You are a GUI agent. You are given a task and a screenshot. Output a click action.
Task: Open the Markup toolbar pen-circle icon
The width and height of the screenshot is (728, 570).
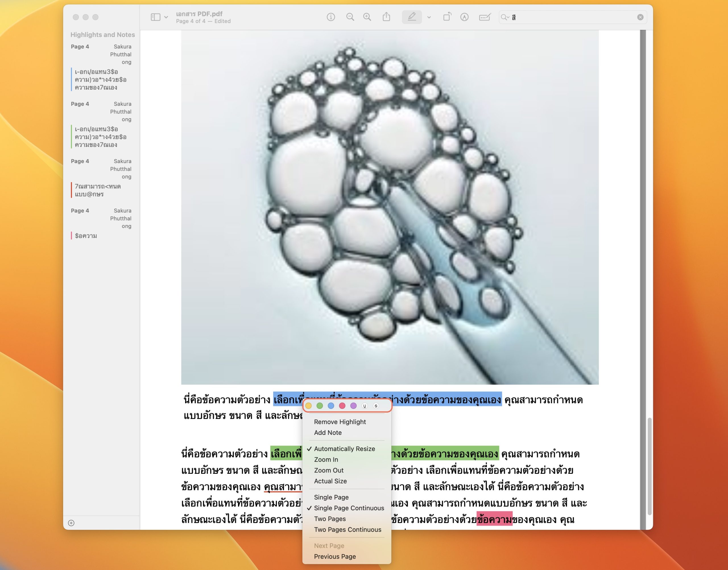(464, 17)
